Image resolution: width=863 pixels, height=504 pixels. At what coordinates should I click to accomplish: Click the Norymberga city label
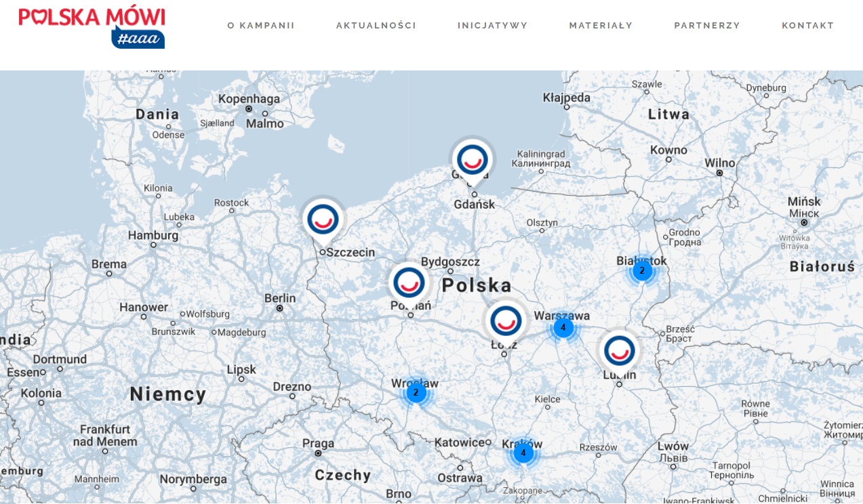(194, 479)
